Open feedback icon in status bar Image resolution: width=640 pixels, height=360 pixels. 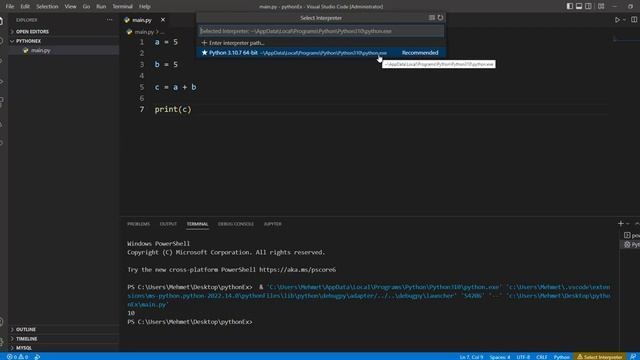coord(633,357)
